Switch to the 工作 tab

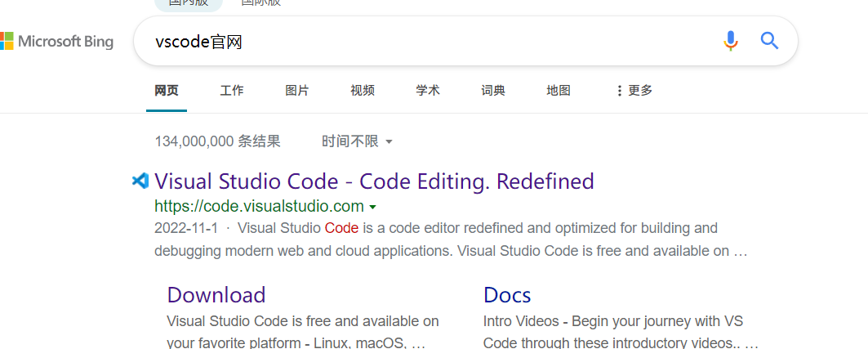point(231,91)
